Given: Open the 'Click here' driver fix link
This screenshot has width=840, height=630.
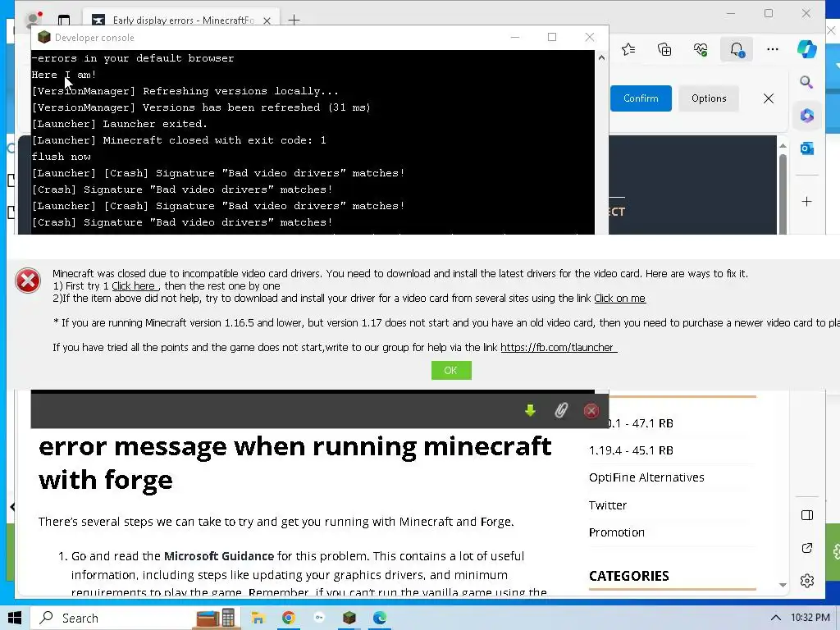Looking at the screenshot, I should pos(134,286).
